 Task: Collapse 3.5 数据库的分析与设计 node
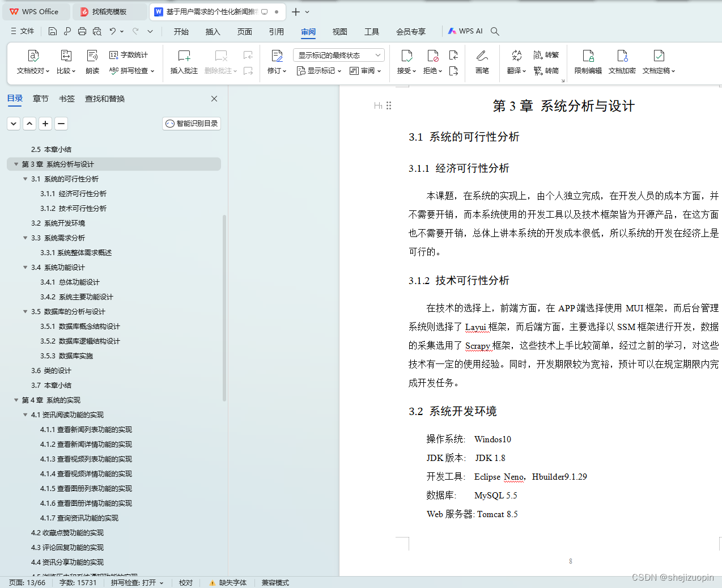coord(26,312)
